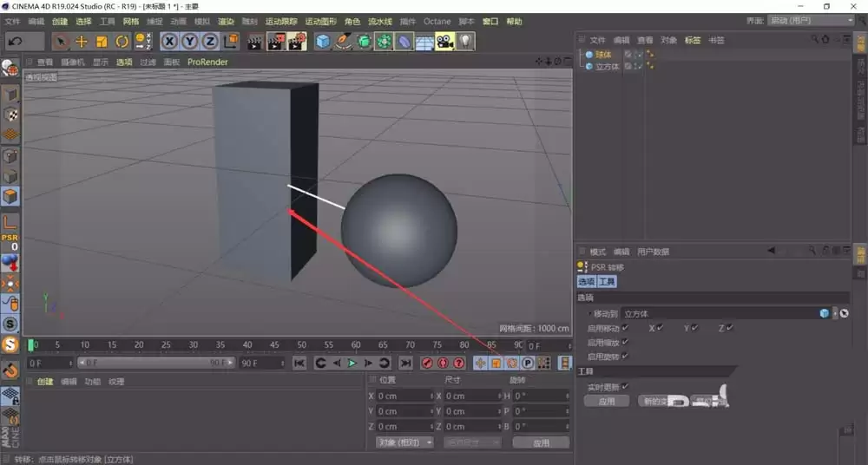Click the Cube primitive icon
The width and height of the screenshot is (868, 465).
pyautogui.click(x=323, y=41)
